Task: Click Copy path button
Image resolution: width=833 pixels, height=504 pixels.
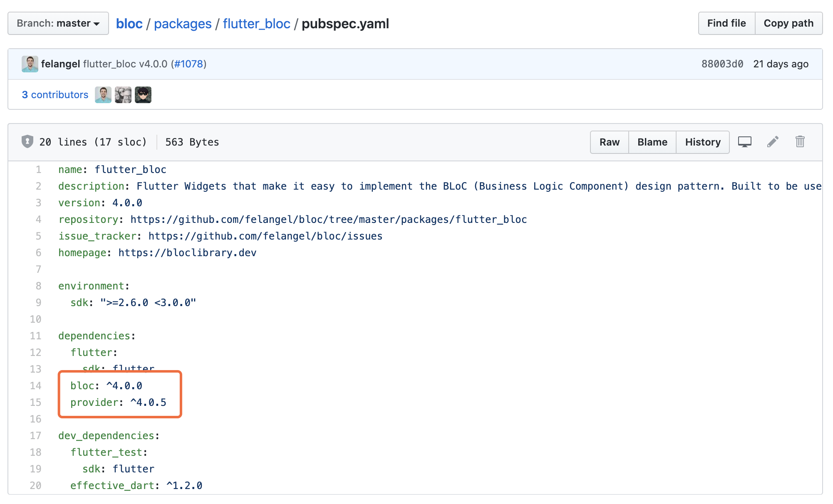Action: coord(788,23)
